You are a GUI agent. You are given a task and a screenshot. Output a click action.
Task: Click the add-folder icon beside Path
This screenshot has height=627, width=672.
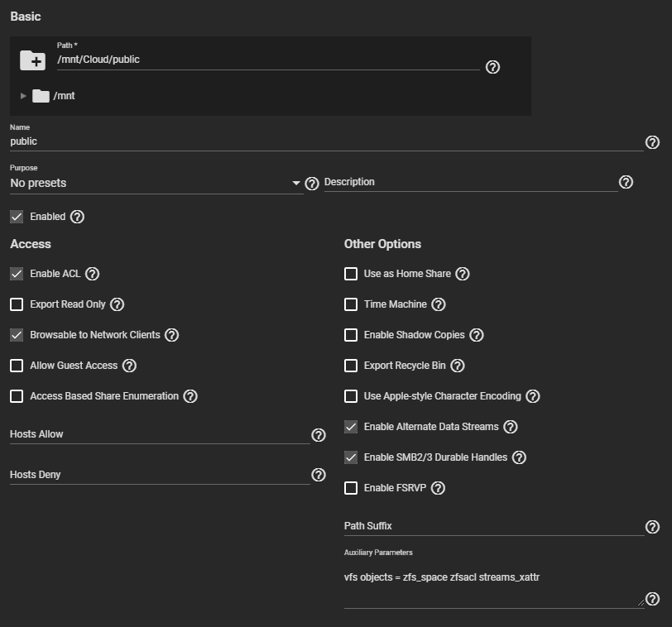[33, 60]
